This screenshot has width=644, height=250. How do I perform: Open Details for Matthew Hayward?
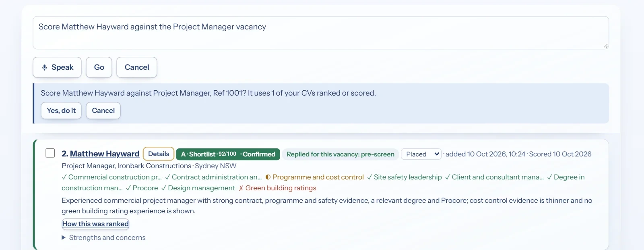click(x=159, y=154)
